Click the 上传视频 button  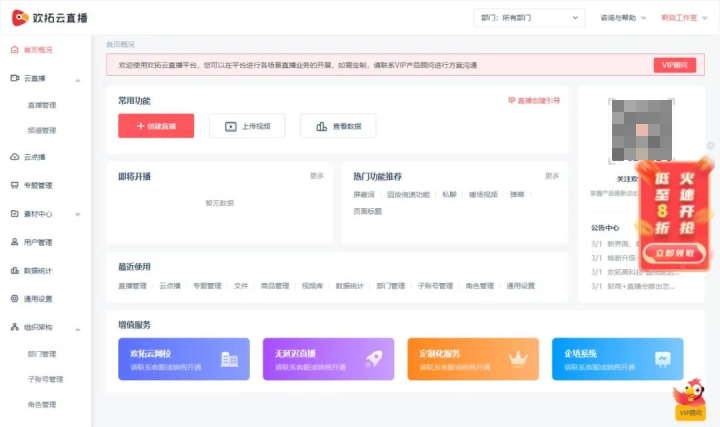247,126
